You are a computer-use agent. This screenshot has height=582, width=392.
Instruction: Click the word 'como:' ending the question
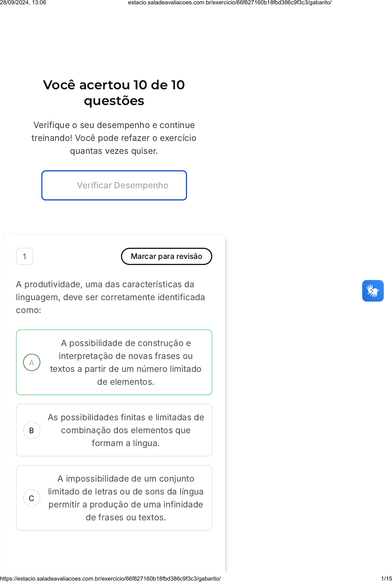pyautogui.click(x=29, y=310)
